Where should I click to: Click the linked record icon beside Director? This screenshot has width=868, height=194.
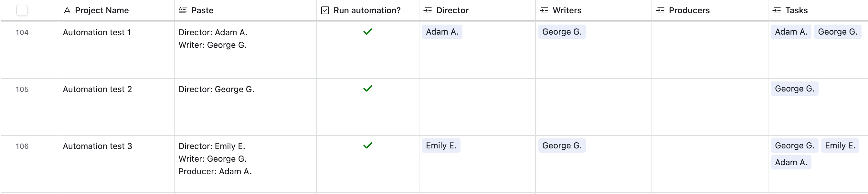tap(428, 10)
